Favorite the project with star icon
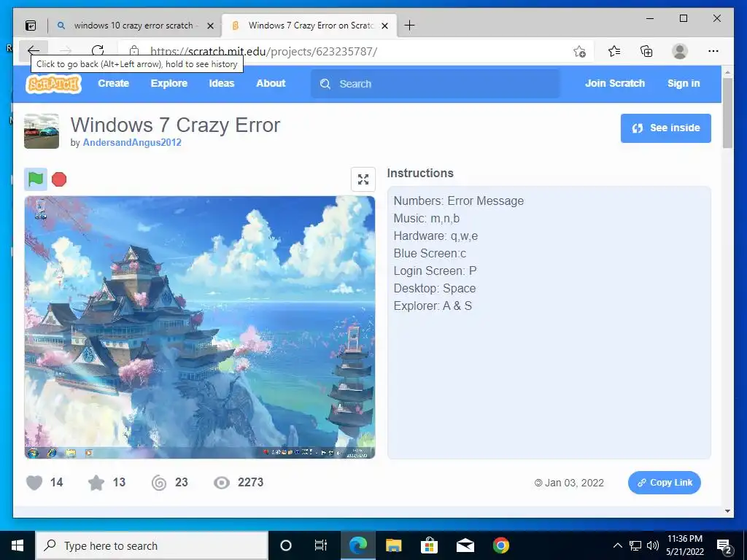The image size is (747, 560). 96,483
